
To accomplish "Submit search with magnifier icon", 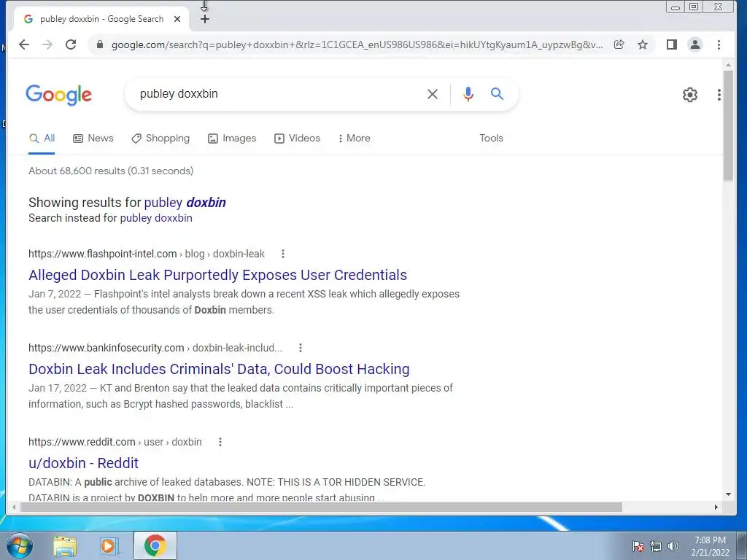I will (x=497, y=94).
